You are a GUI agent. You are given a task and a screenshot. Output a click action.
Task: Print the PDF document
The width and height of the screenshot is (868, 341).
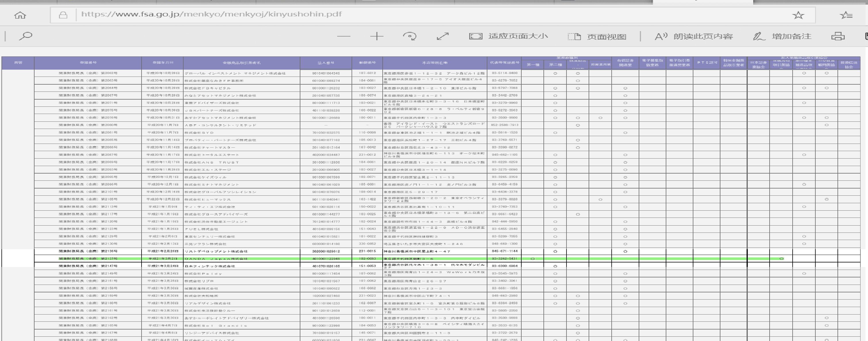(x=838, y=36)
